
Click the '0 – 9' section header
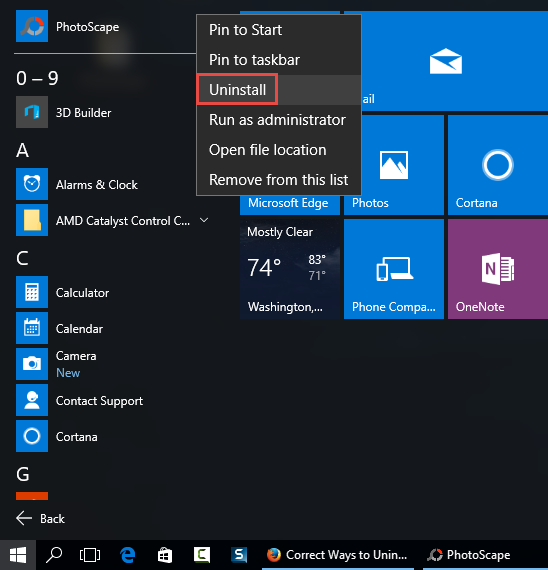point(37,78)
